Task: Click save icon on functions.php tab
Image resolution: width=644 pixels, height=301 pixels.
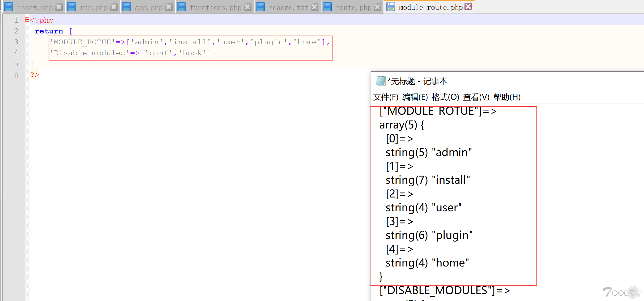Action: (181, 7)
